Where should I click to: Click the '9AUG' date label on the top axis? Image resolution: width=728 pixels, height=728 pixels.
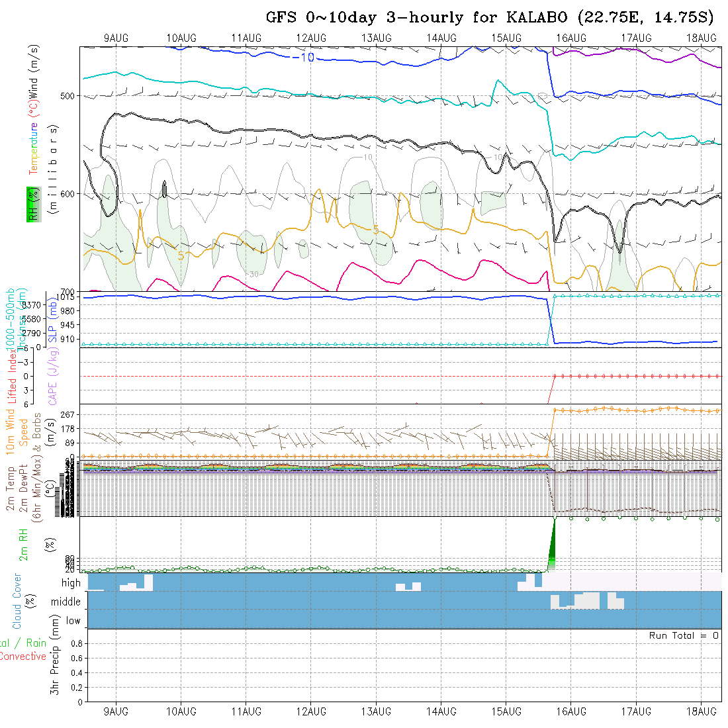116,38
